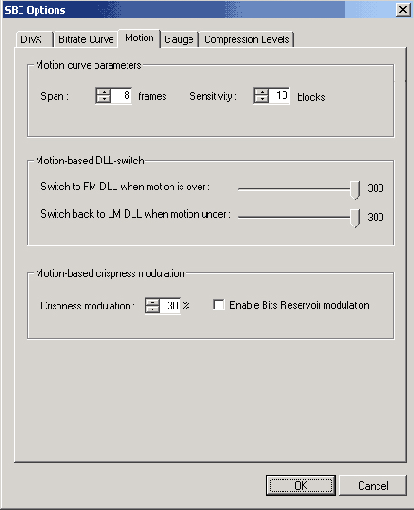Click the Cancel button

373,485
